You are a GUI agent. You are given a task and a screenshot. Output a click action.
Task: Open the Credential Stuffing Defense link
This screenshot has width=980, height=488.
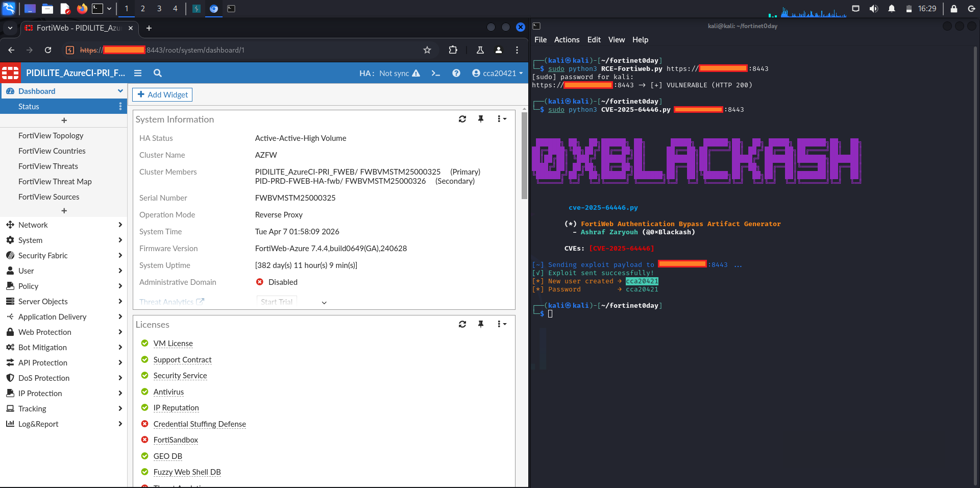[200, 424]
